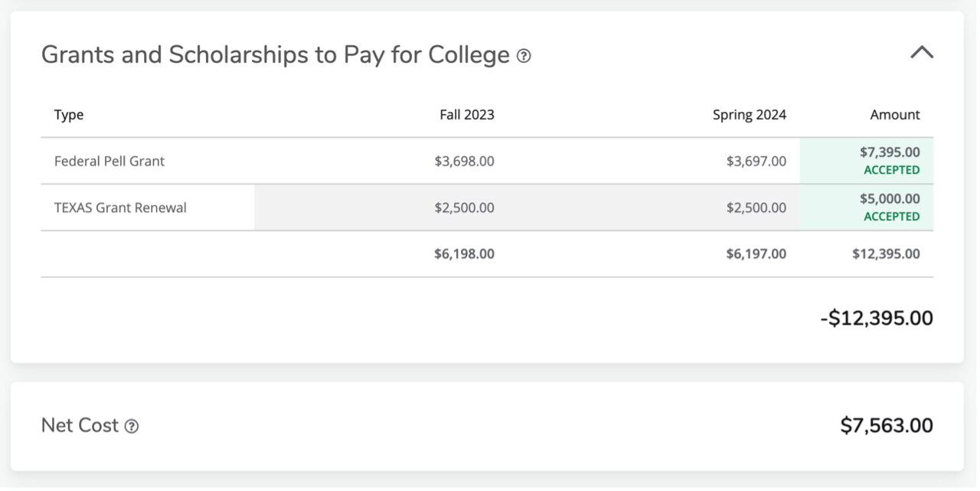The width and height of the screenshot is (980, 491).
Task: Click the Fall total $6,198.00
Action: tap(464, 254)
